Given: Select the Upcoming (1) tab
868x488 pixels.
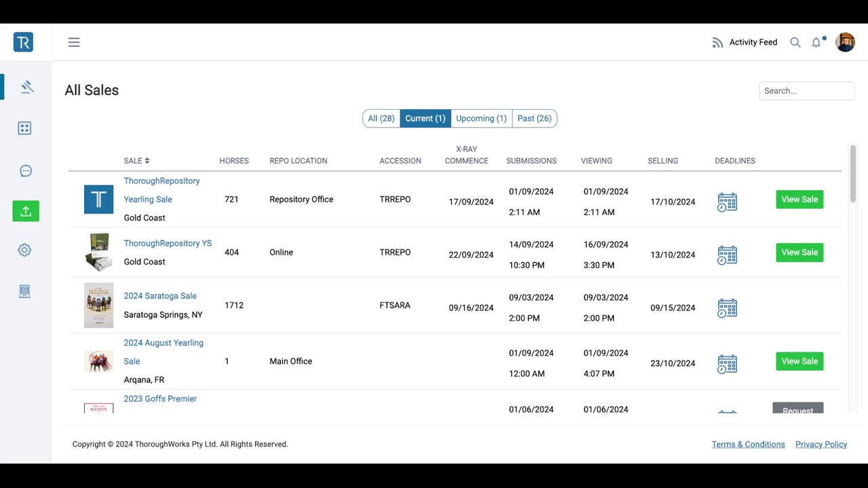Looking at the screenshot, I should point(481,119).
